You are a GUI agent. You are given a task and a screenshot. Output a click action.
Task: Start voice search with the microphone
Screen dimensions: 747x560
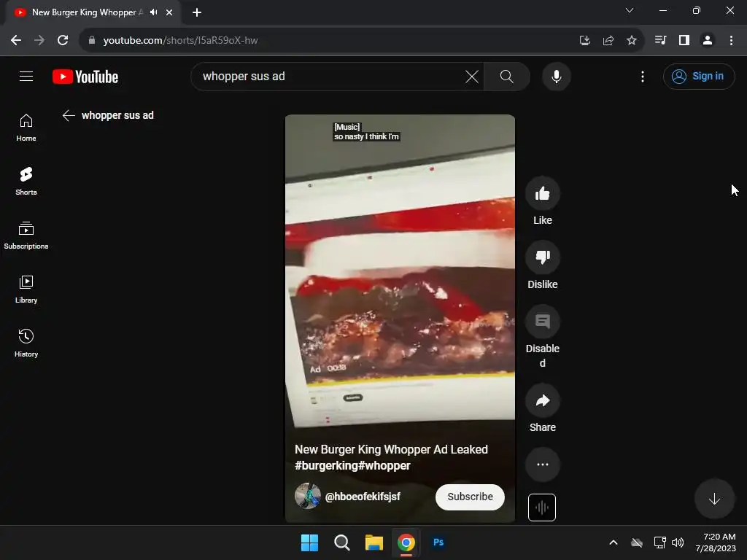556,76
